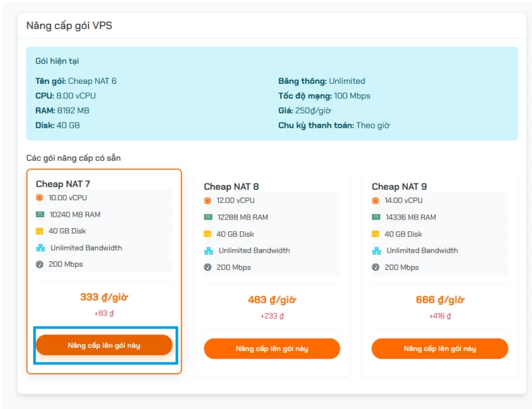Click the RAM icon beside 12288 MB RAM
This screenshot has height=409, width=532.
pos(208,217)
